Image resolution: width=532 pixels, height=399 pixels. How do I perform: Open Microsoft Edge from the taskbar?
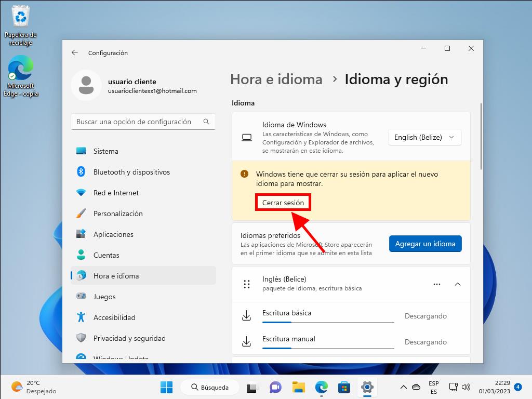322,387
